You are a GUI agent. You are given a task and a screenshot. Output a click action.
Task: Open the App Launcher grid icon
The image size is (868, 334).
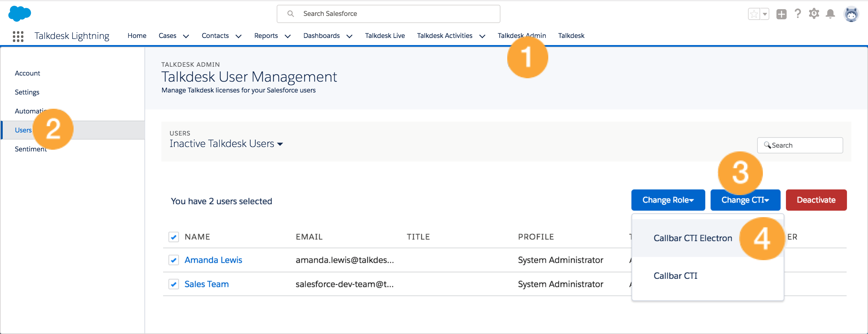pyautogui.click(x=18, y=36)
